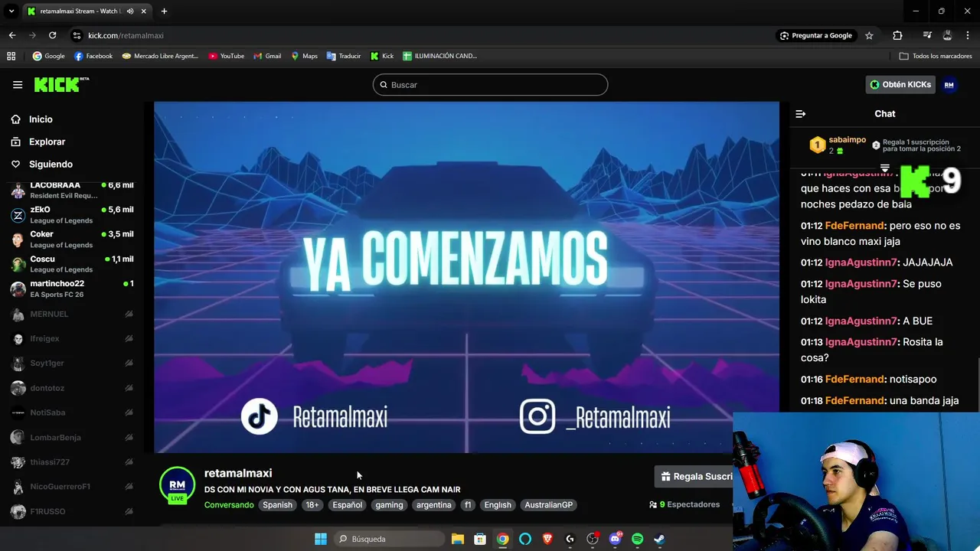
Task: Open a new browser tab
Action: pyautogui.click(x=164, y=11)
